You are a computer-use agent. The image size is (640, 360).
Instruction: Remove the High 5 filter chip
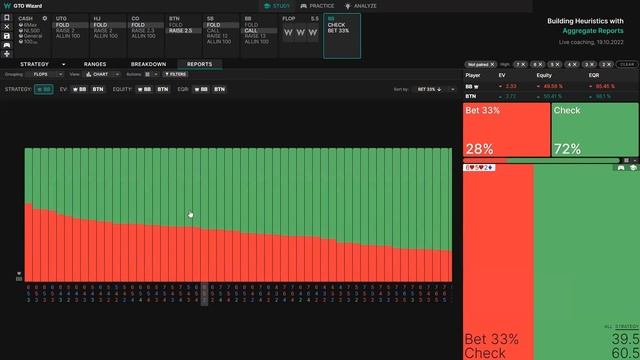[557, 64]
